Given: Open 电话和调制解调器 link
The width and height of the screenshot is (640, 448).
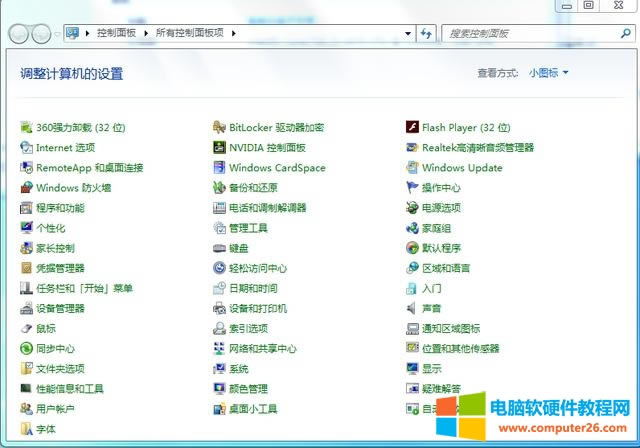Looking at the screenshot, I should [267, 208].
